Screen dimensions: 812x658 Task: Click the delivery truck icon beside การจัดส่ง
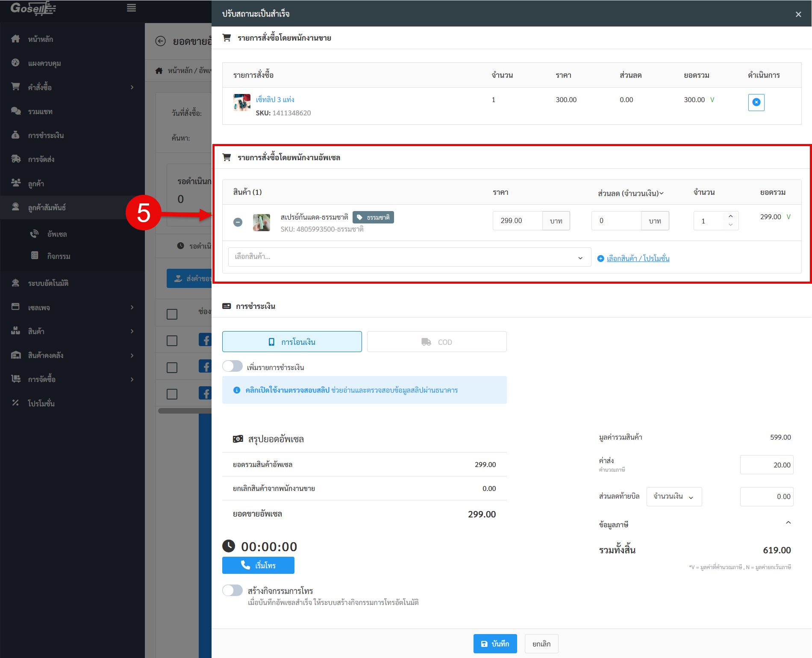(15, 159)
